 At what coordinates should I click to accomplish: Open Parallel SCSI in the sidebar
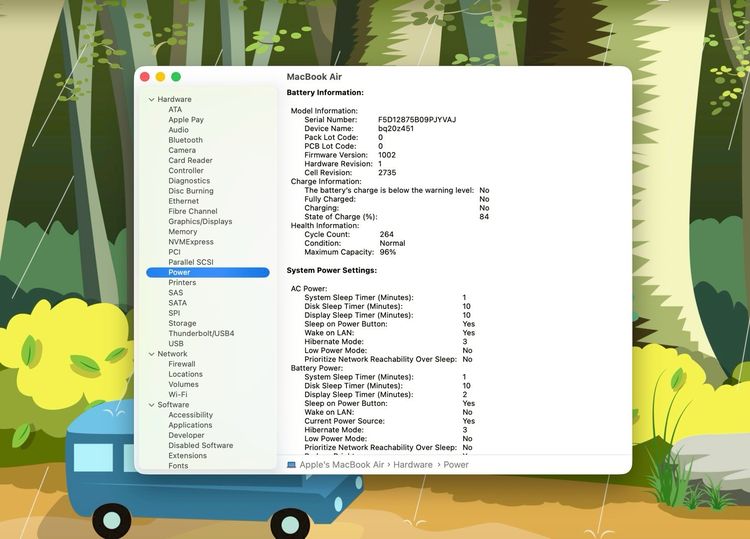pos(191,262)
